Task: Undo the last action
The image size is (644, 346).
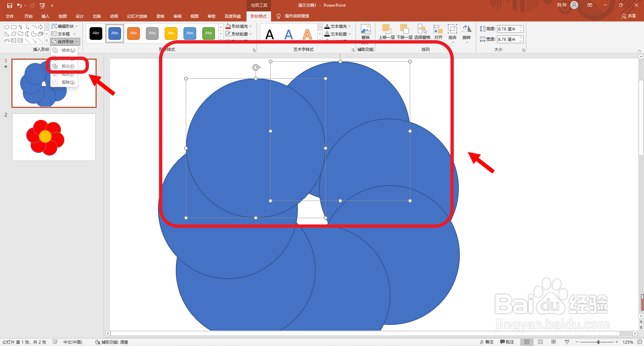Action: pos(19,5)
